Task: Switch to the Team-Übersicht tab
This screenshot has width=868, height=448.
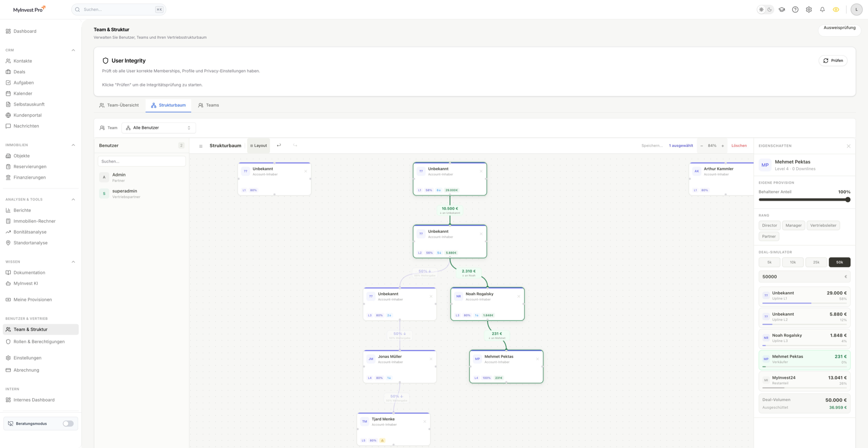Action: [x=119, y=105]
